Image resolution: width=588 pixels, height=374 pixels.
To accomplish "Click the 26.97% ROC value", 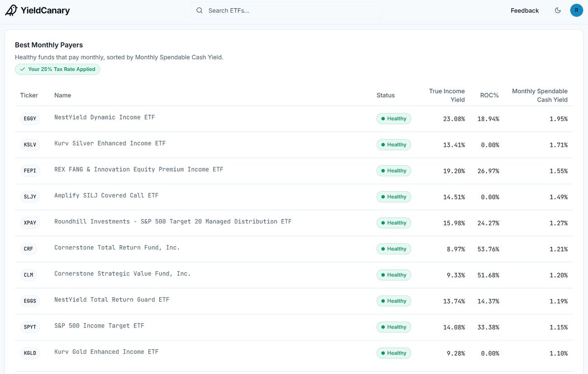I will (488, 171).
